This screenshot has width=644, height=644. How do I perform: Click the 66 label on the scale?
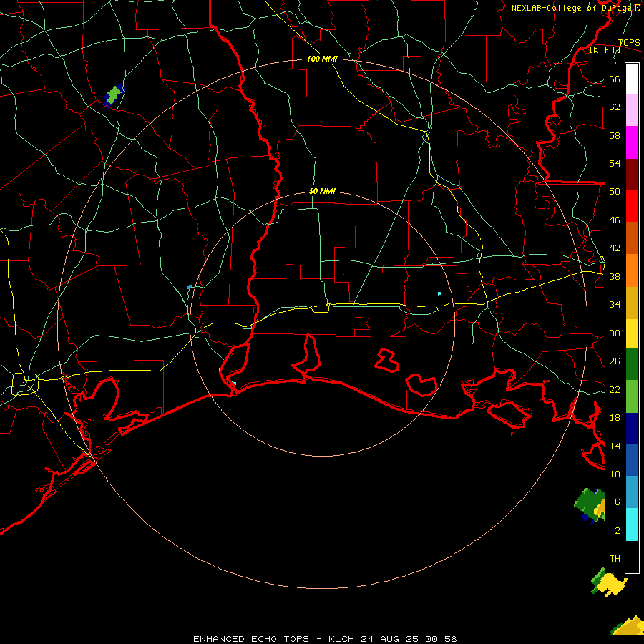tap(615, 79)
